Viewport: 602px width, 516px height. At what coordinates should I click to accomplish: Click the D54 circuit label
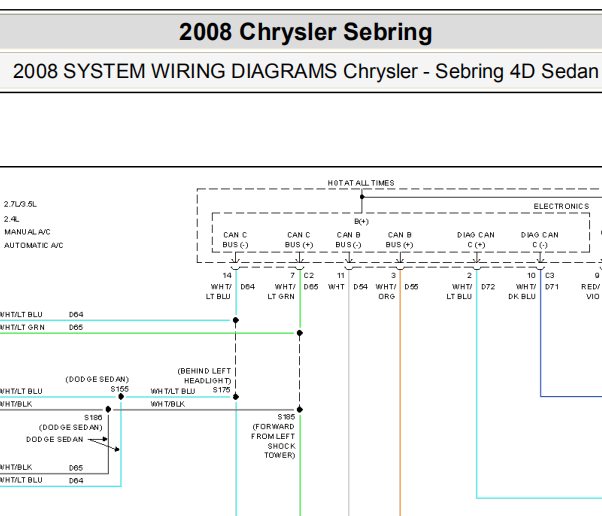click(361, 287)
